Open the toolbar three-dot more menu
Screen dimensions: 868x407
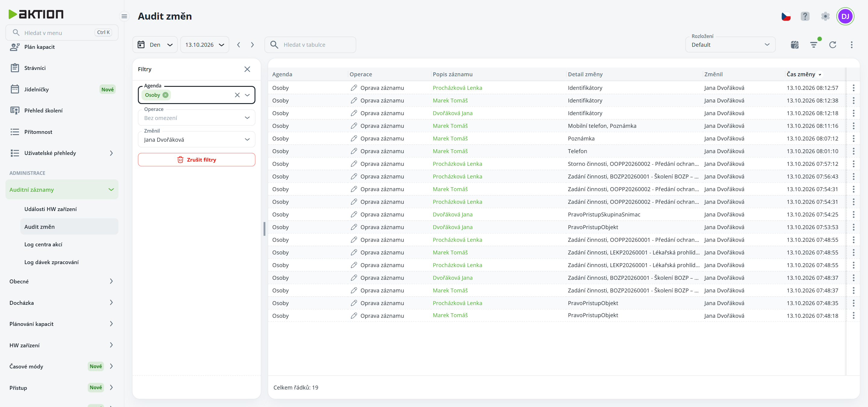(851, 45)
